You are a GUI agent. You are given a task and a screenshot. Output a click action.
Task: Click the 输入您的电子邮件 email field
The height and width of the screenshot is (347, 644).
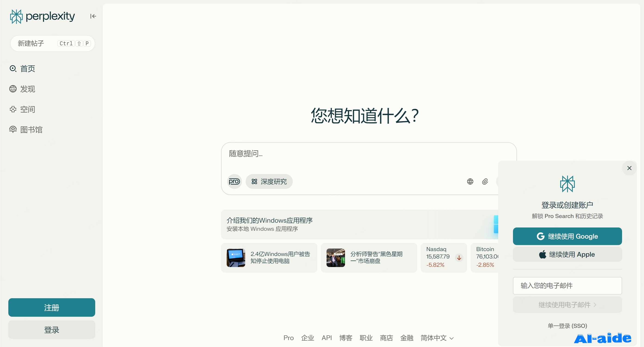click(x=567, y=286)
